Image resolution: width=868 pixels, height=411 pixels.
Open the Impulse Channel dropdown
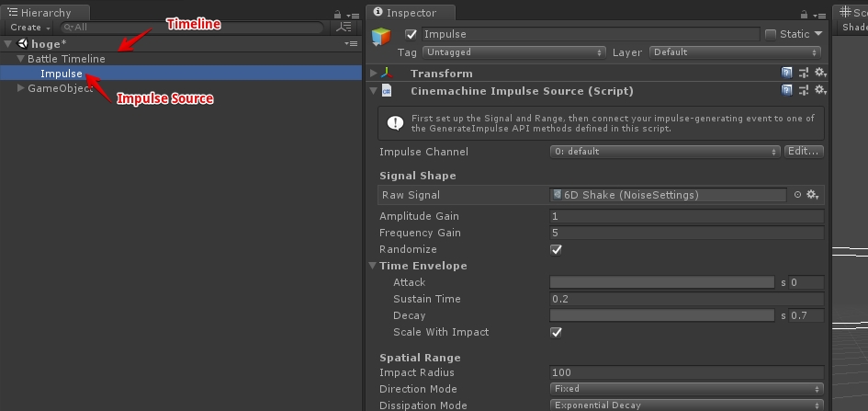coord(665,151)
